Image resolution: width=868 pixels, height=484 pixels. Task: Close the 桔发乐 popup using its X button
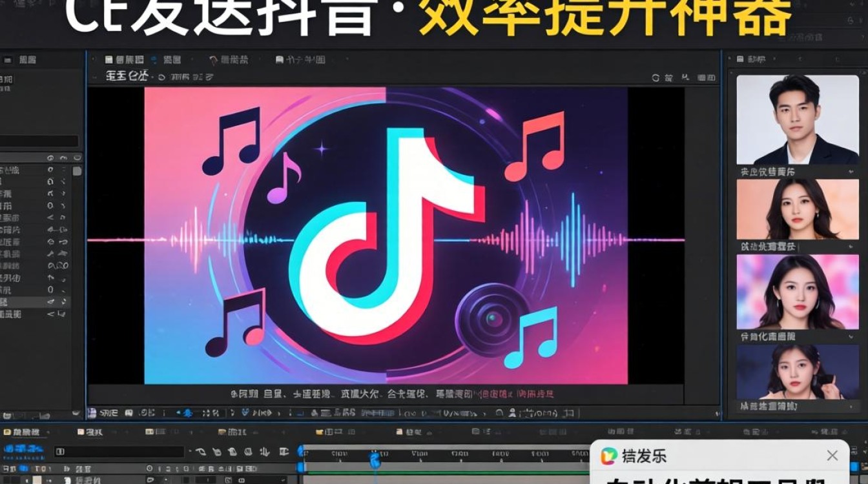(x=832, y=455)
